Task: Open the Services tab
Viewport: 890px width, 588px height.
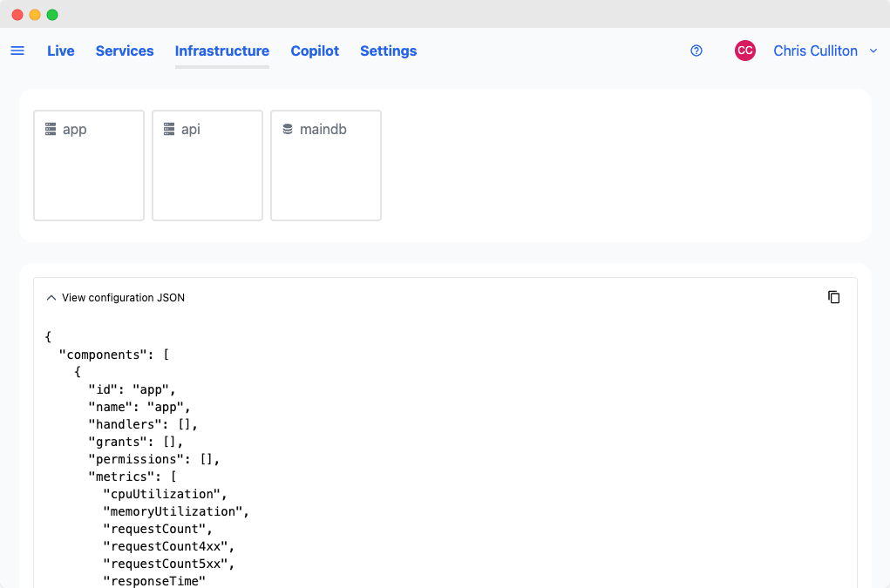Action: tap(125, 51)
